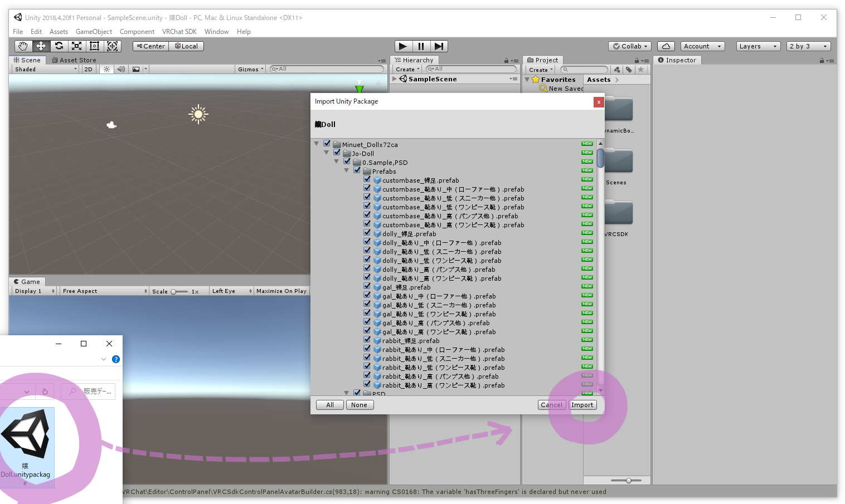The image size is (845, 504).
Task: Uncheck rabbit_裸足.prefab checkbox
Action: tap(367, 339)
